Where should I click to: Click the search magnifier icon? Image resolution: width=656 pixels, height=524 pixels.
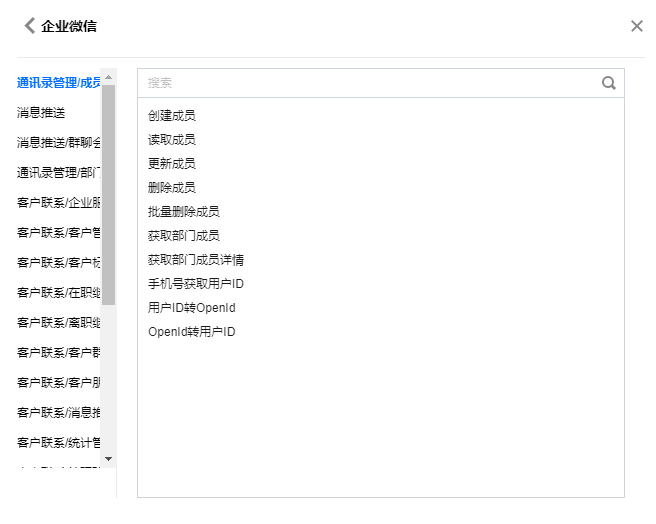click(x=609, y=83)
